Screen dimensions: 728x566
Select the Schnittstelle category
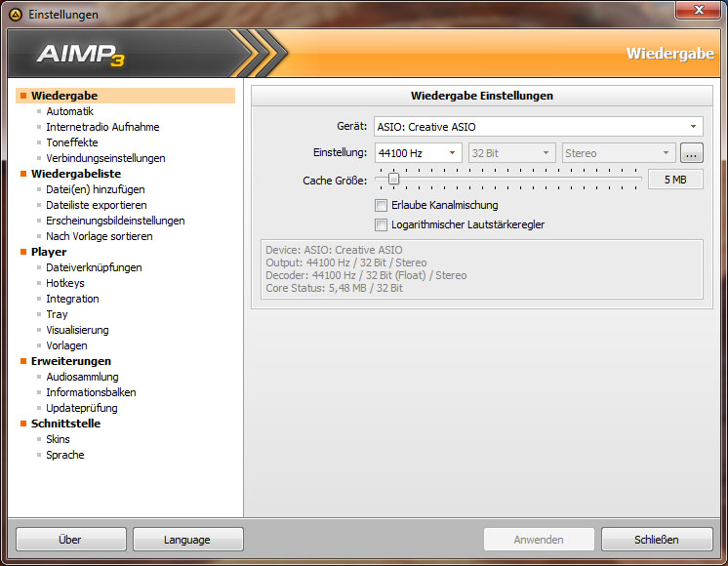point(66,424)
